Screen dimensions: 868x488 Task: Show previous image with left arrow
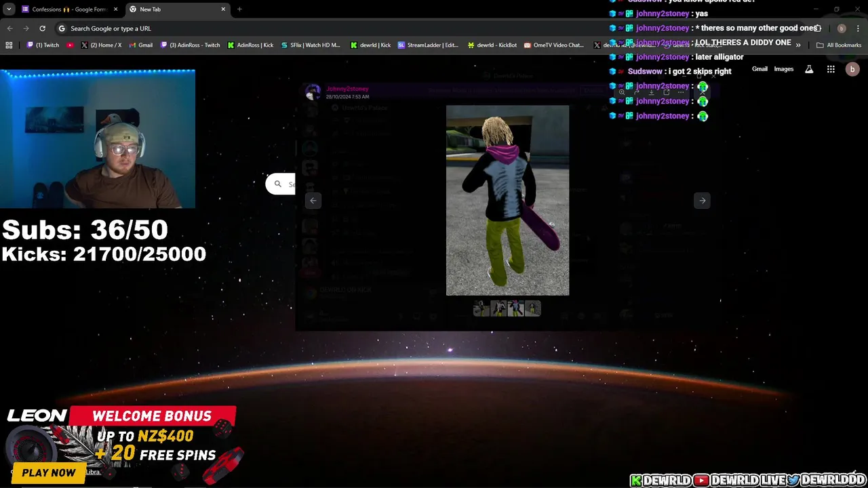pyautogui.click(x=313, y=200)
